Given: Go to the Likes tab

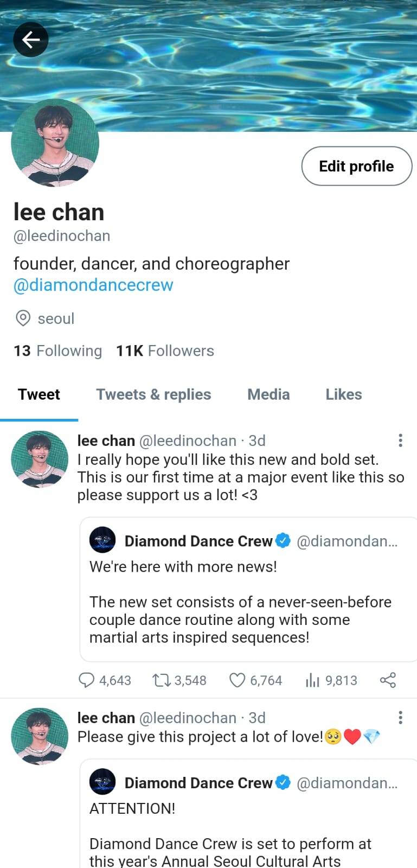Looking at the screenshot, I should coord(343,394).
